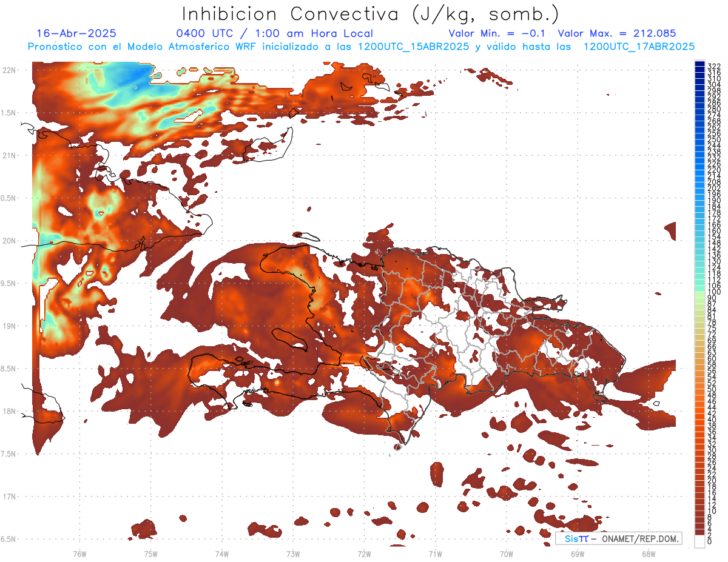
Task: Click the 69W longitude label
Action: tap(578, 554)
